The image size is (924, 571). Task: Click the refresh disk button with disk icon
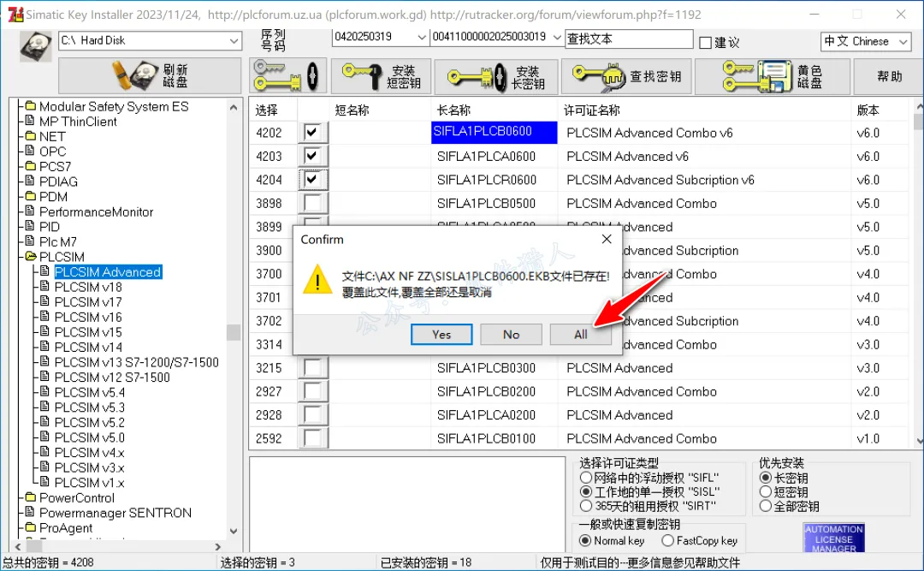coord(150,75)
